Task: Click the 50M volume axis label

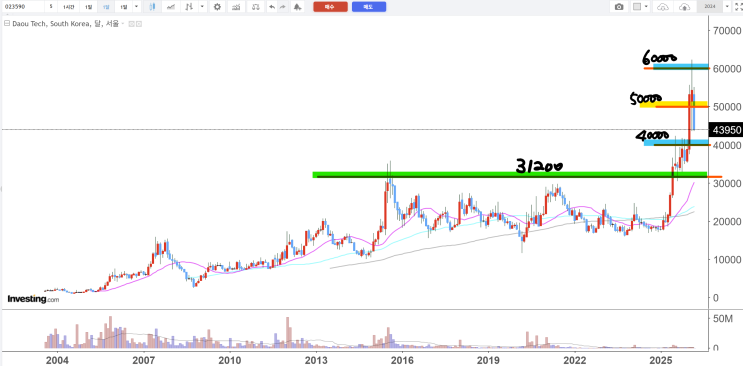Action: point(723,318)
